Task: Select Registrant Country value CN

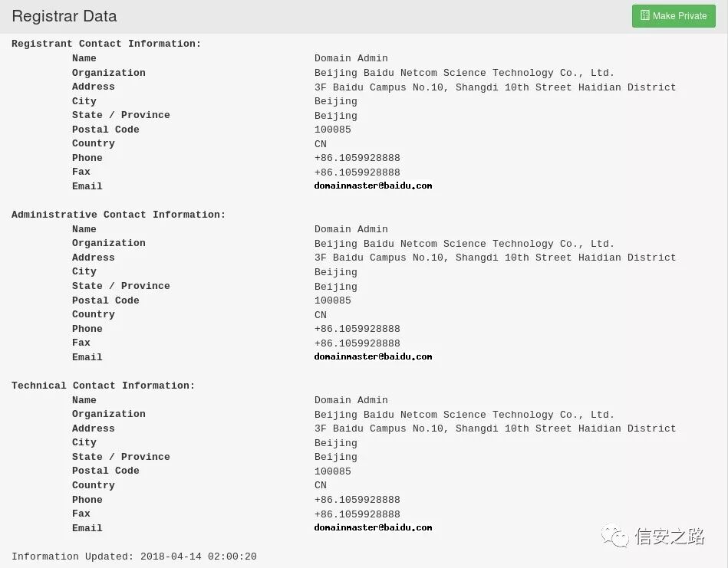Action: click(x=321, y=144)
